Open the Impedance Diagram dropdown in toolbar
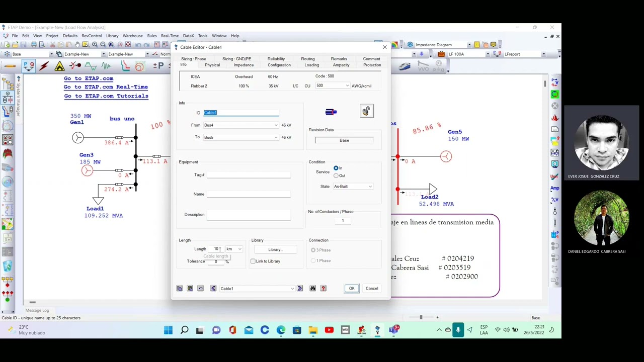644x362 pixels. [x=469, y=45]
